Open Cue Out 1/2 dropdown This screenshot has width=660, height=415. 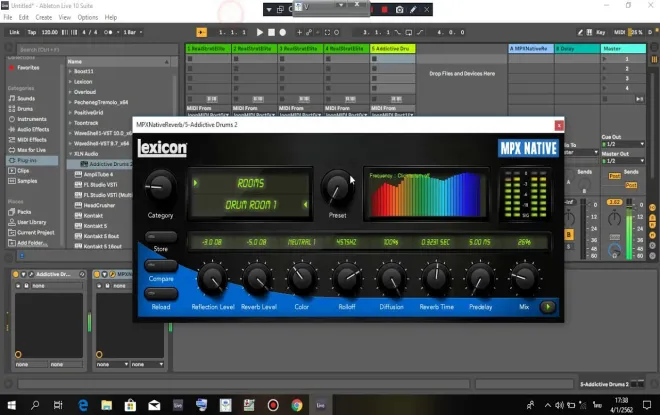(x=623, y=144)
